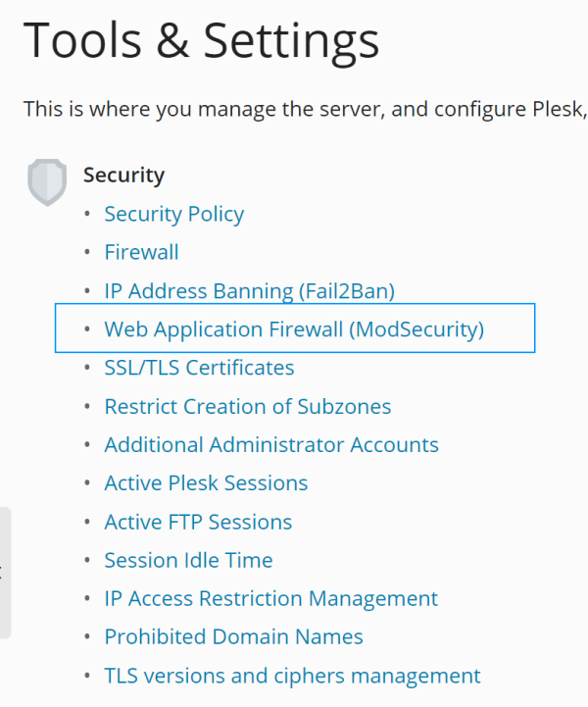Select Restrict Creation of Subzones
The width and height of the screenshot is (588, 707).
tap(247, 406)
